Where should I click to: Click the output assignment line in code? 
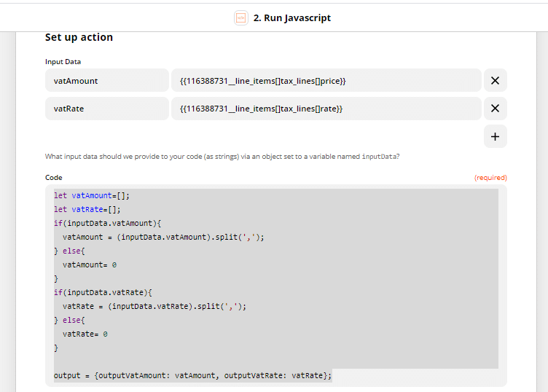pos(192,375)
